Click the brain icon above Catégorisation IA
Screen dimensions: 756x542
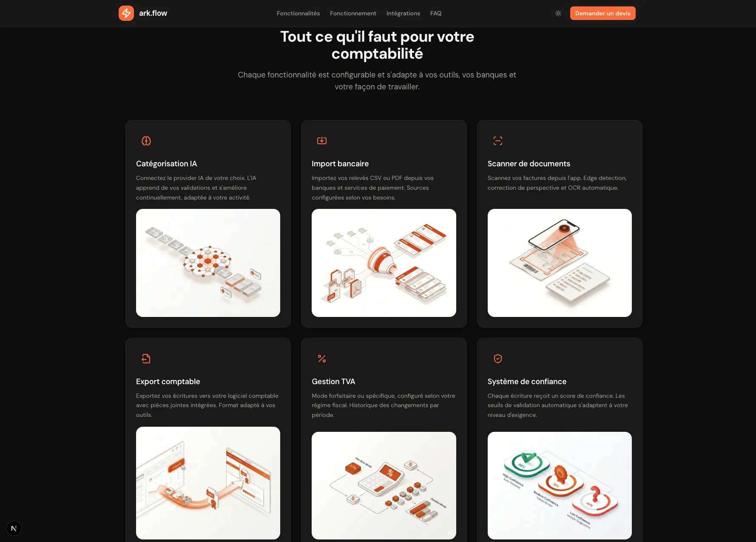pos(146,141)
